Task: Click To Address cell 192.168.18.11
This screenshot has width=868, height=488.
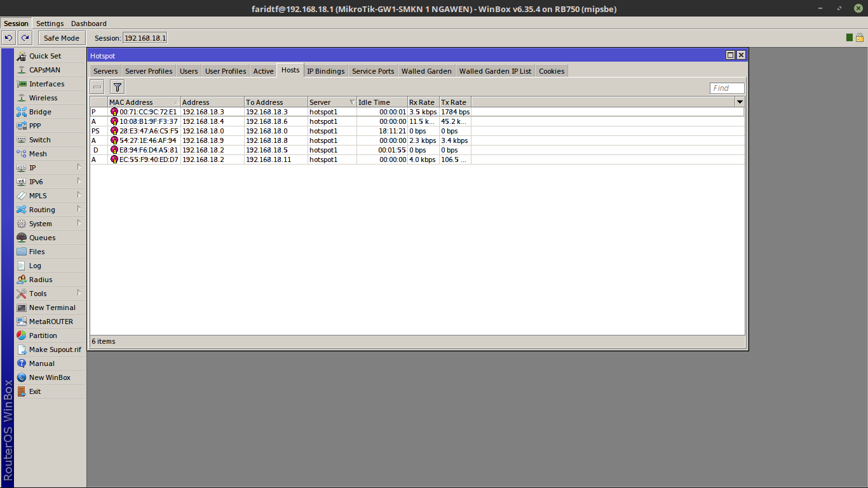Action: coord(276,159)
